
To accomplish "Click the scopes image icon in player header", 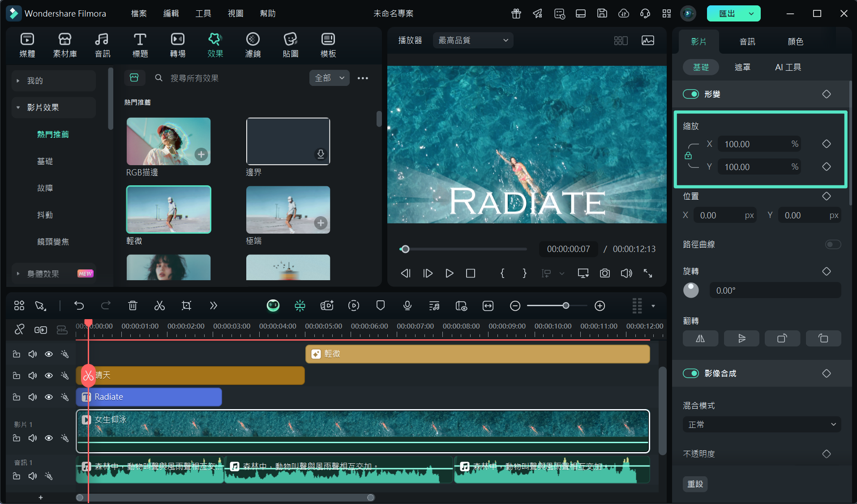I will (648, 40).
